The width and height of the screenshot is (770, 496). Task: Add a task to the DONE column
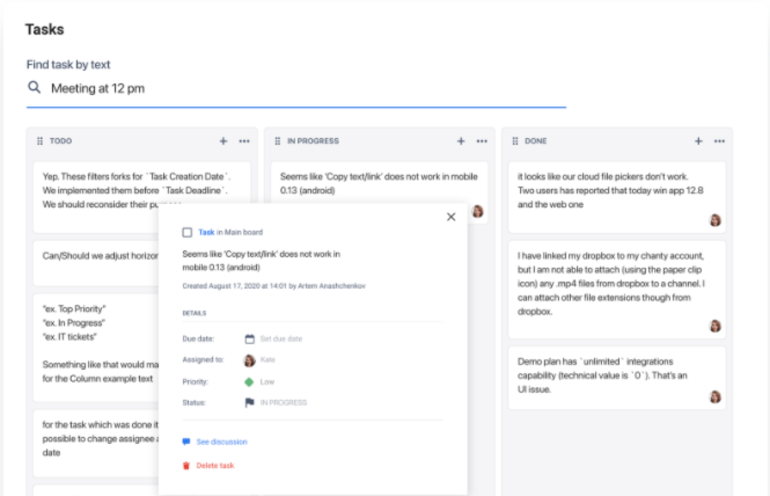[698, 141]
